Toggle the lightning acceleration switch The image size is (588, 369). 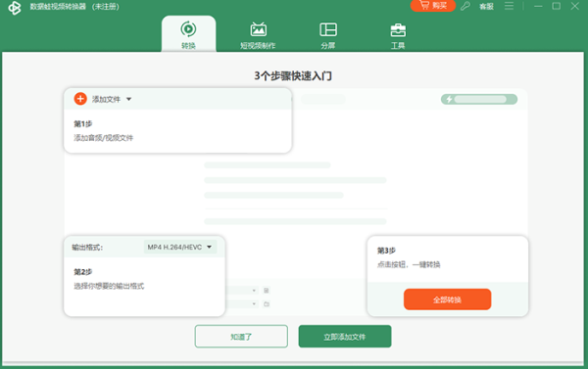[479, 99]
